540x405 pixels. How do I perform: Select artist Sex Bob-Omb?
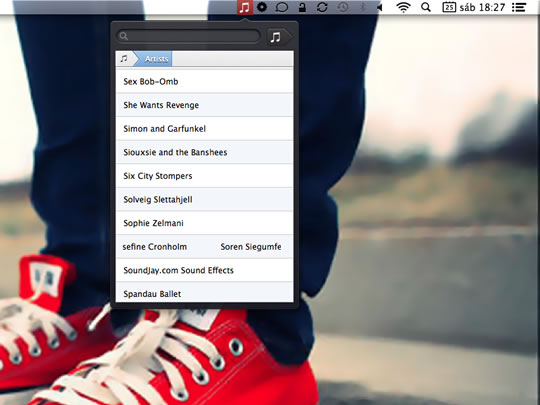(205, 81)
